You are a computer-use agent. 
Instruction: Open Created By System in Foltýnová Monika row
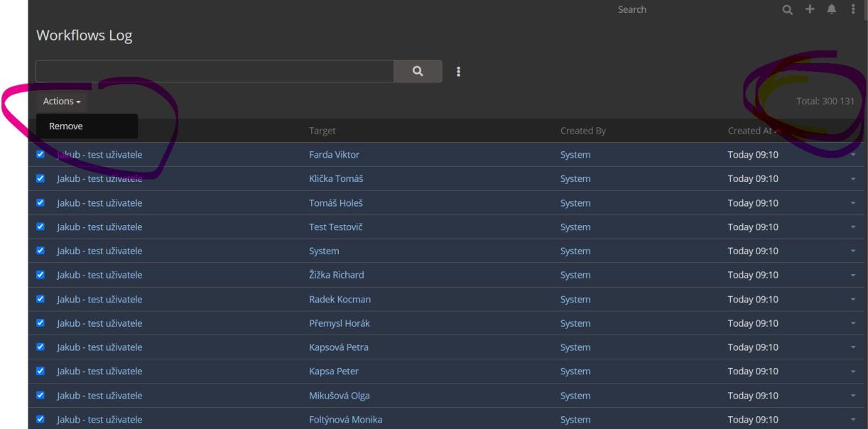[x=575, y=420]
